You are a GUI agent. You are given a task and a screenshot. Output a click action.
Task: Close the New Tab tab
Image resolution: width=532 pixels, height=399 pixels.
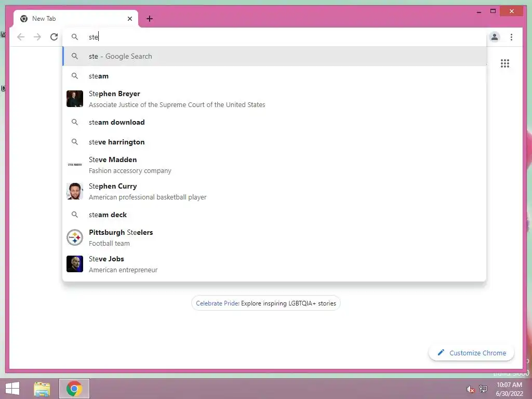tap(129, 19)
